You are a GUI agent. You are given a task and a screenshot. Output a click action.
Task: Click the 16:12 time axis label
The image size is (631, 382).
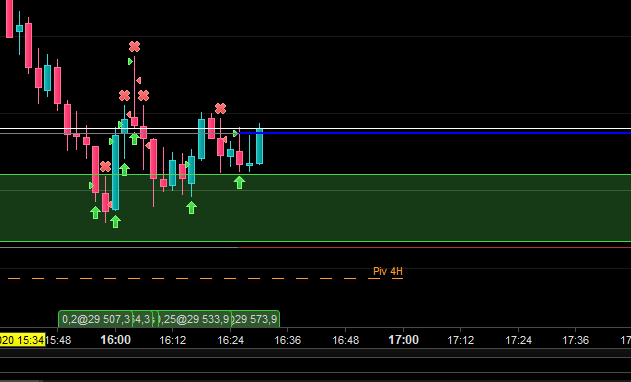pyautogui.click(x=173, y=341)
